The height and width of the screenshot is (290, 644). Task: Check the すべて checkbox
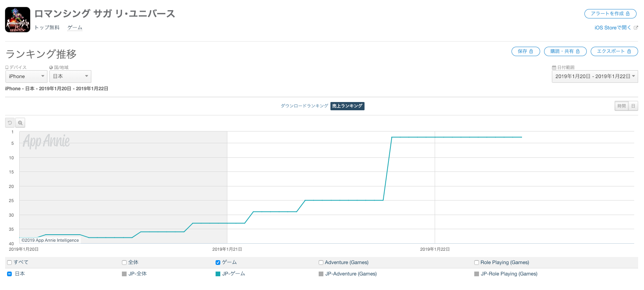(x=9, y=263)
